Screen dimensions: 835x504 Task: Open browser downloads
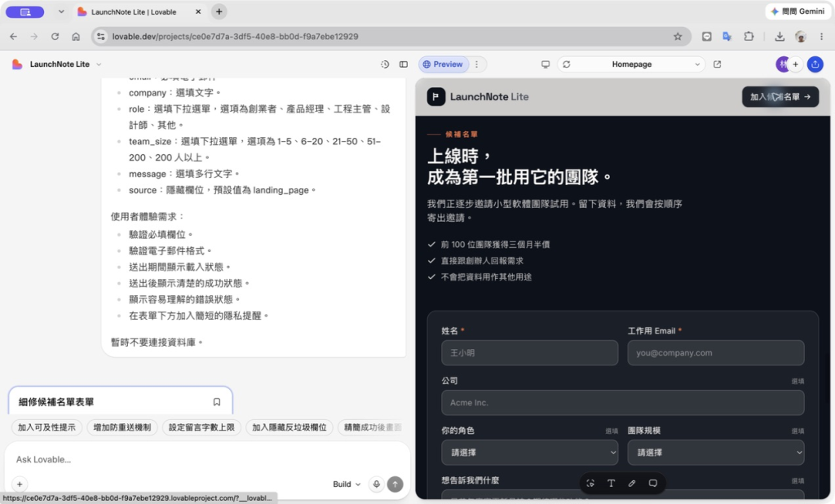[x=780, y=36]
